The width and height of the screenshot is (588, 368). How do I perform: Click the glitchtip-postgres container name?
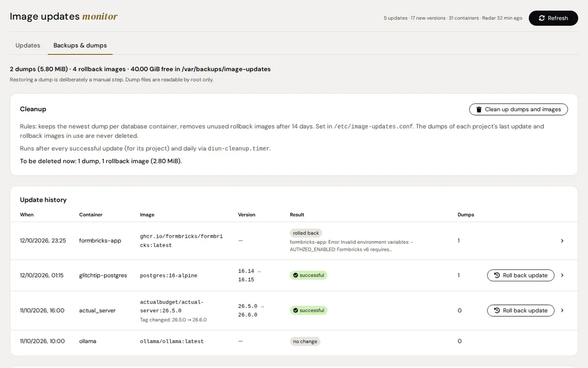(x=103, y=275)
